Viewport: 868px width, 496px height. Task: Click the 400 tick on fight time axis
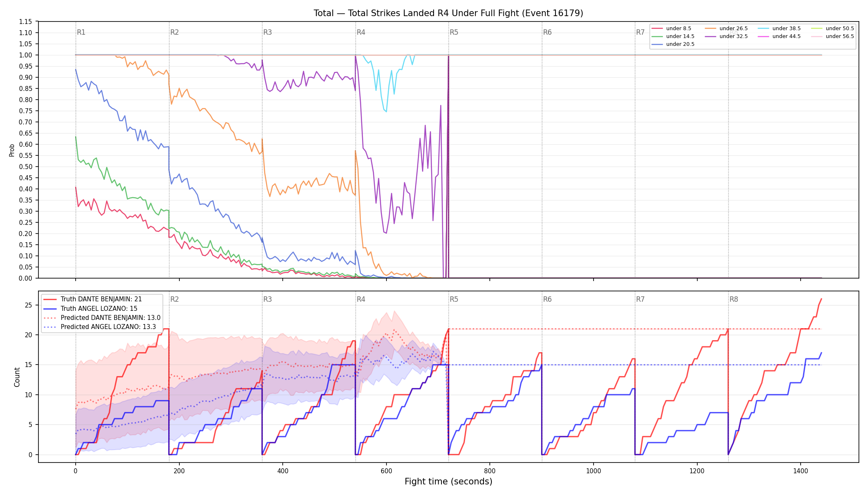283,470
